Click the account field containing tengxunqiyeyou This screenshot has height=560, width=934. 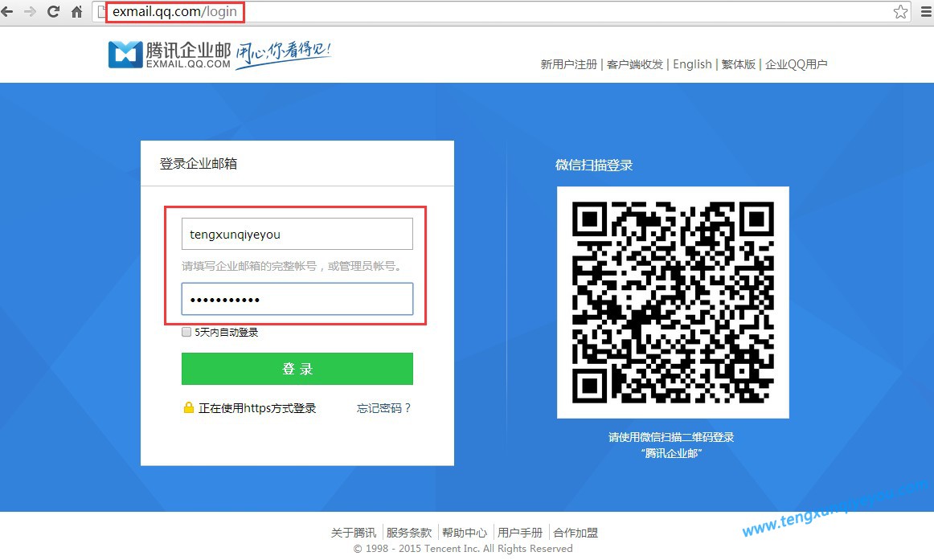point(297,234)
